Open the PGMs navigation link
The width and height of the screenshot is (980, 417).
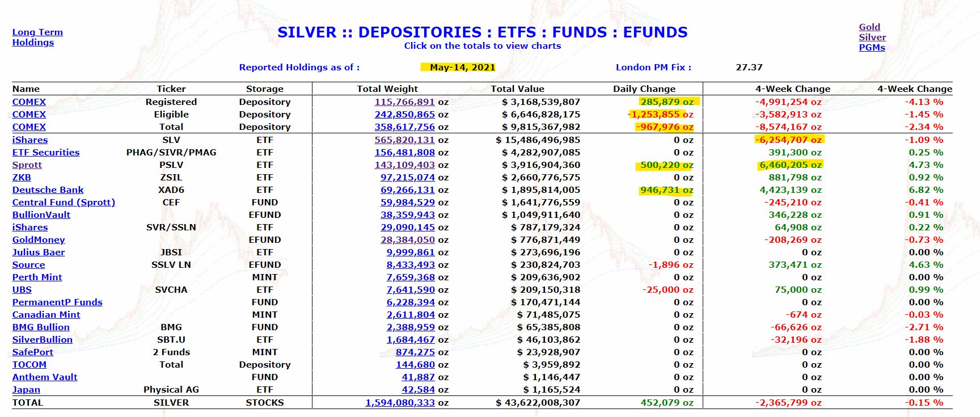pos(872,47)
